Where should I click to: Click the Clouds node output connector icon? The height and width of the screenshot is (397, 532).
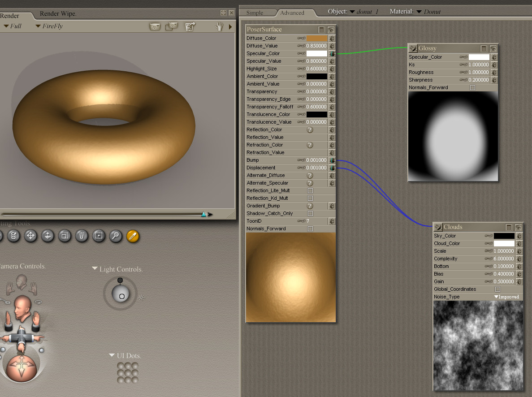tap(438, 227)
